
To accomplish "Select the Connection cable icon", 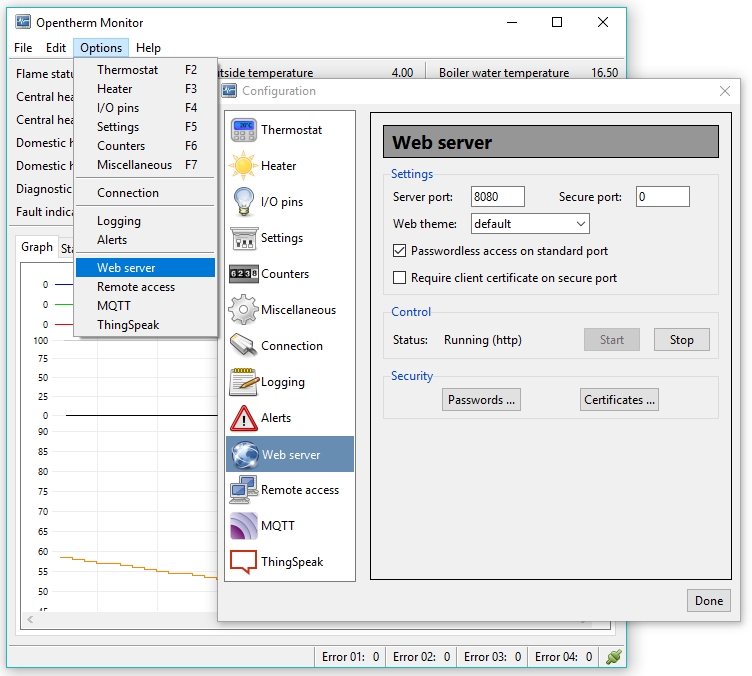I will [x=244, y=346].
